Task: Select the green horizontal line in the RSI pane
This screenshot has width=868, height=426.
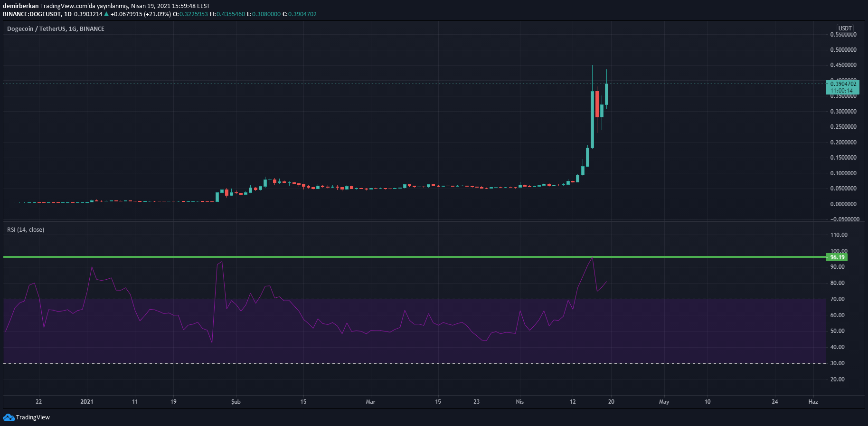Action: [x=415, y=257]
